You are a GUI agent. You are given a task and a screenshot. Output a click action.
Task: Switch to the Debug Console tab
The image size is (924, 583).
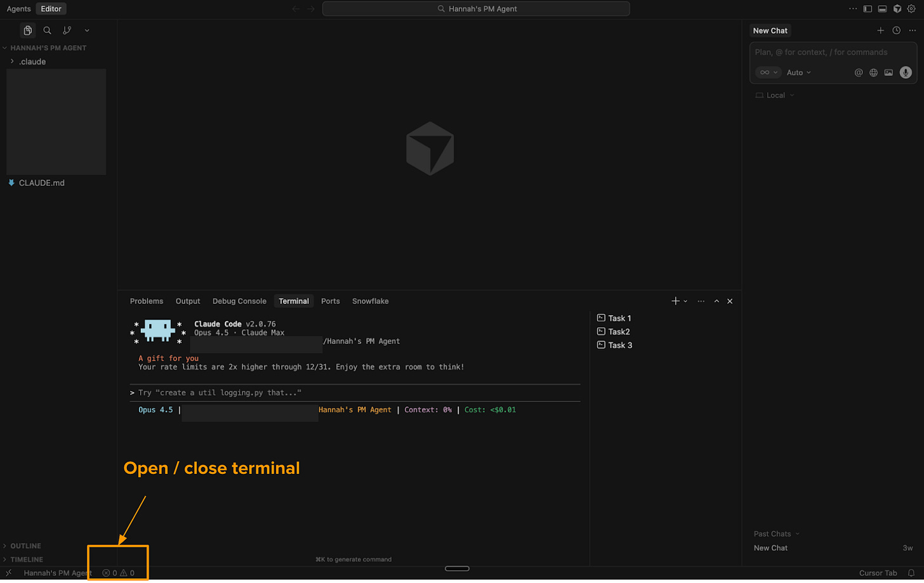pos(239,301)
